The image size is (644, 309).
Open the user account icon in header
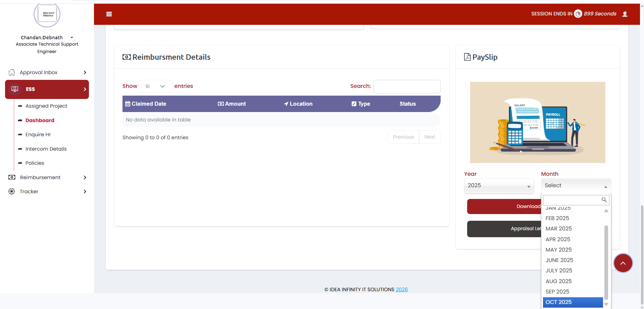(x=625, y=14)
